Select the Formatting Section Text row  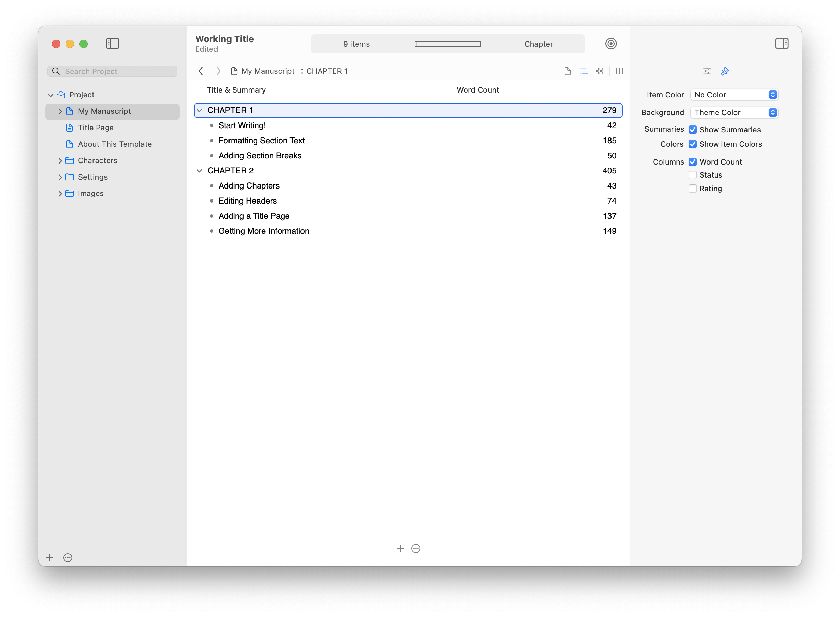pos(408,141)
